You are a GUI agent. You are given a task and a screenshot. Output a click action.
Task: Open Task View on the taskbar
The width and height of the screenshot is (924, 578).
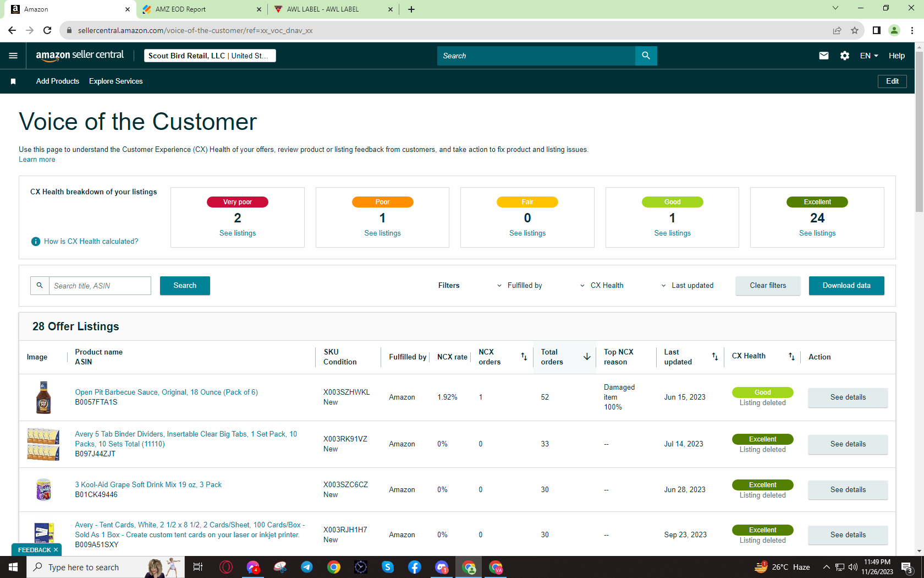click(198, 567)
